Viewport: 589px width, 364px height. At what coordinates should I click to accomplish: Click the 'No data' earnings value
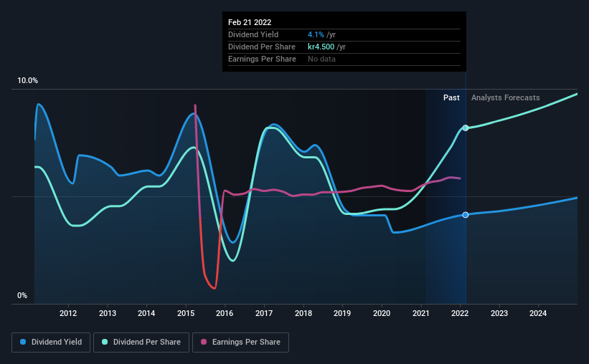(321, 59)
